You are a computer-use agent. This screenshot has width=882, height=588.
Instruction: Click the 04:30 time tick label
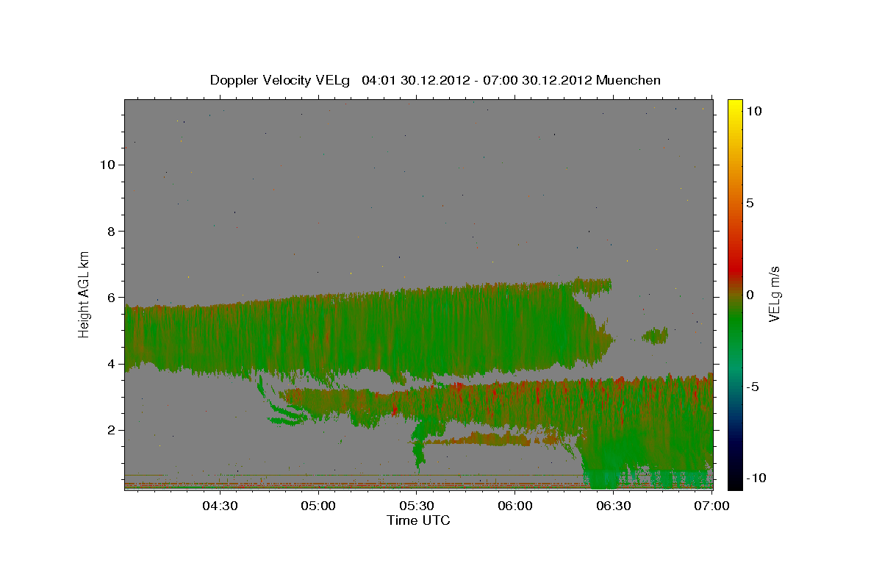(219, 506)
